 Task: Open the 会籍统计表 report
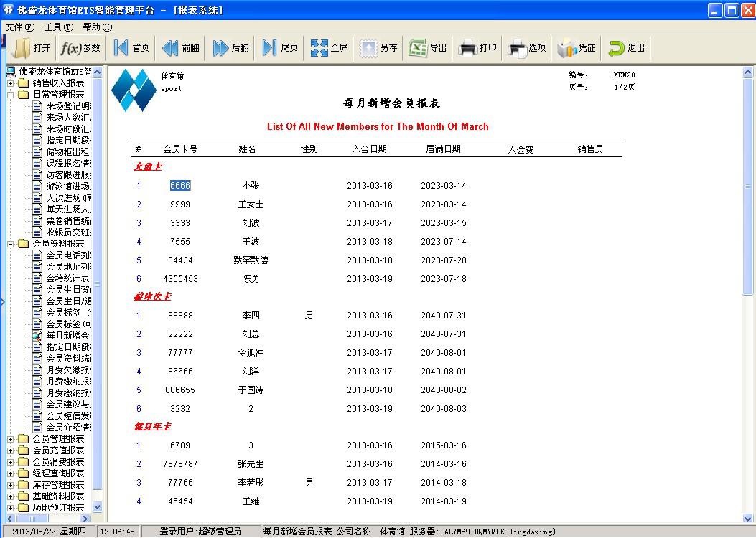click(x=67, y=278)
